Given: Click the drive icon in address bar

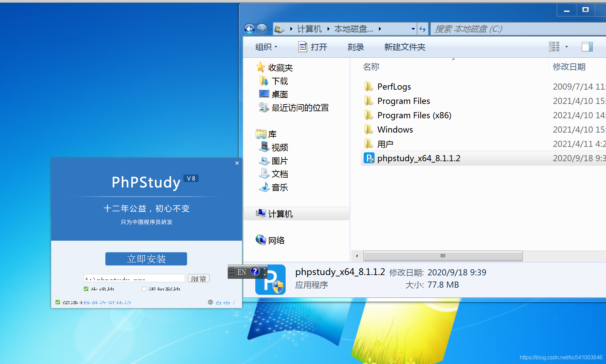Looking at the screenshot, I should click(x=279, y=29).
